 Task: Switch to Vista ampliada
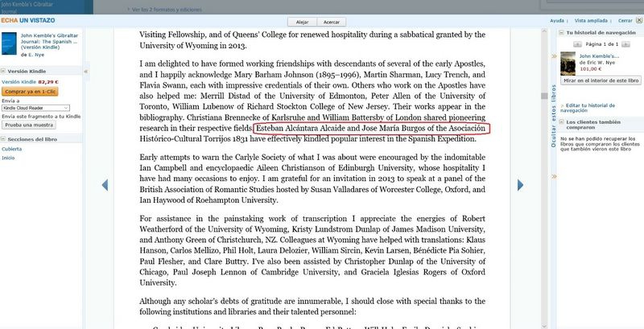point(591,20)
